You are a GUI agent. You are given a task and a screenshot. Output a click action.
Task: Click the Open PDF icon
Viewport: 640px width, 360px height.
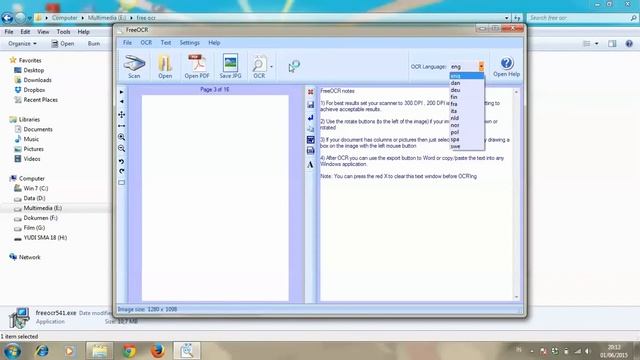[x=197, y=67]
